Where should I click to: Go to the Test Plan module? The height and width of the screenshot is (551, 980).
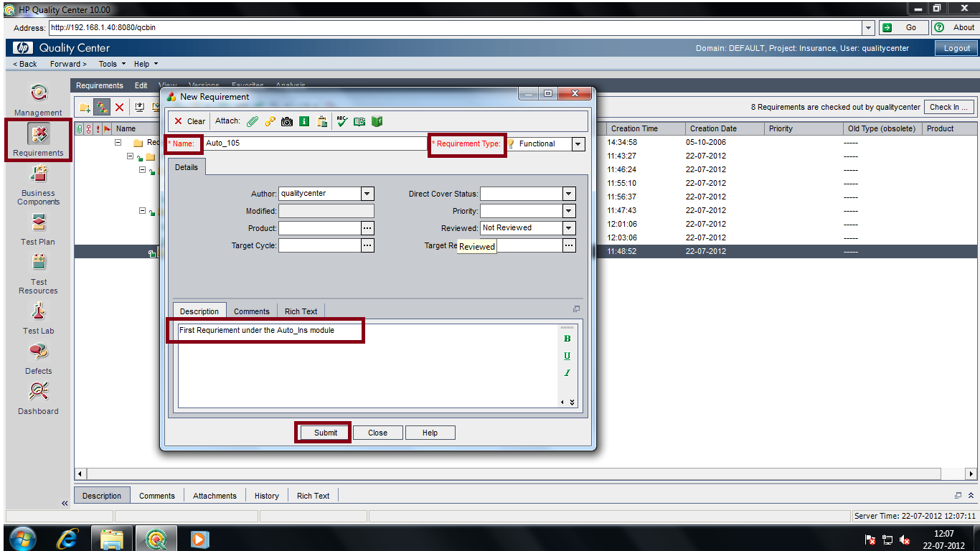[x=38, y=230]
